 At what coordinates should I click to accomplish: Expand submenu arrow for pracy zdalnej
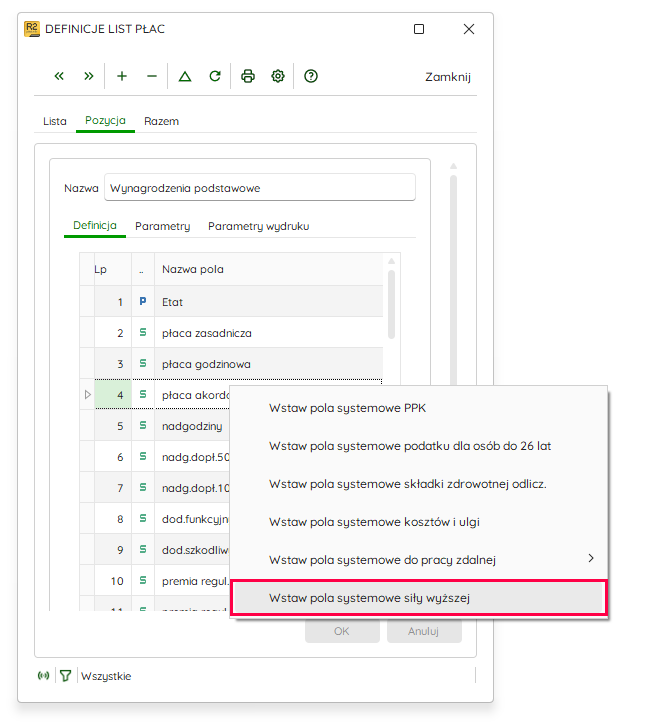point(591,558)
